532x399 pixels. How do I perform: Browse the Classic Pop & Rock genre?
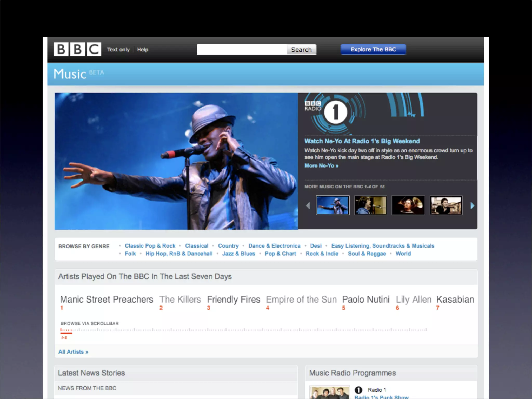150,246
